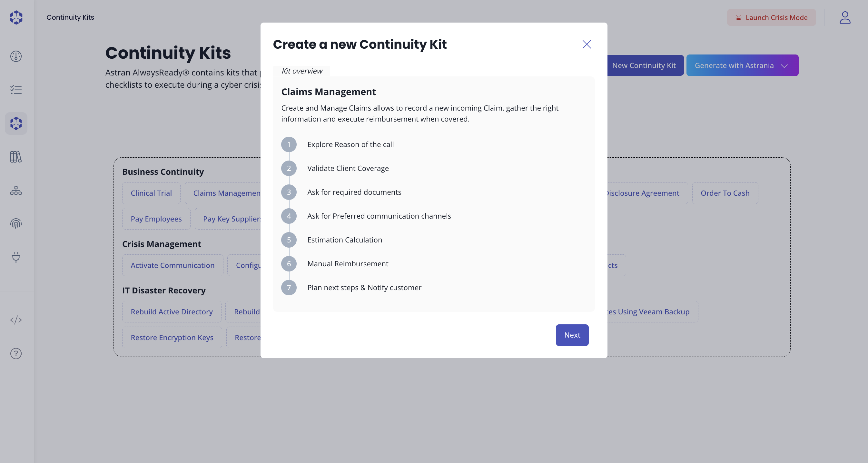This screenshot has width=868, height=463.
Task: Open the plug integrations sidebar icon
Action: click(16, 257)
